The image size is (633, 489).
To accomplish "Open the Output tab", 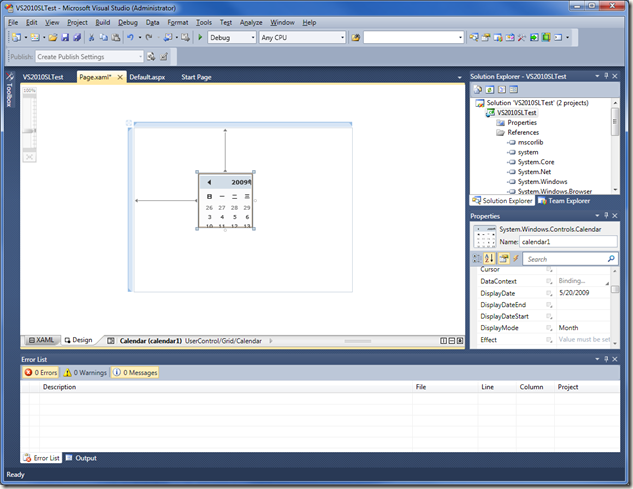I will click(x=81, y=458).
